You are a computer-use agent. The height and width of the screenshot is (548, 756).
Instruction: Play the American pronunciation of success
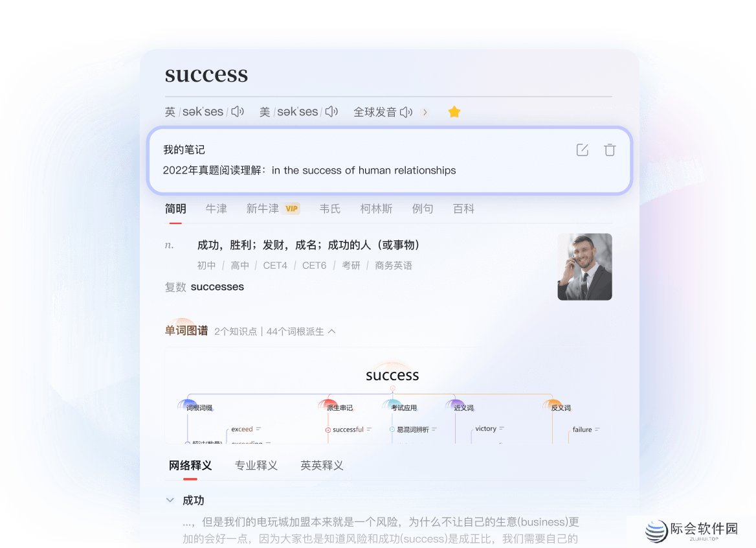pyautogui.click(x=331, y=111)
